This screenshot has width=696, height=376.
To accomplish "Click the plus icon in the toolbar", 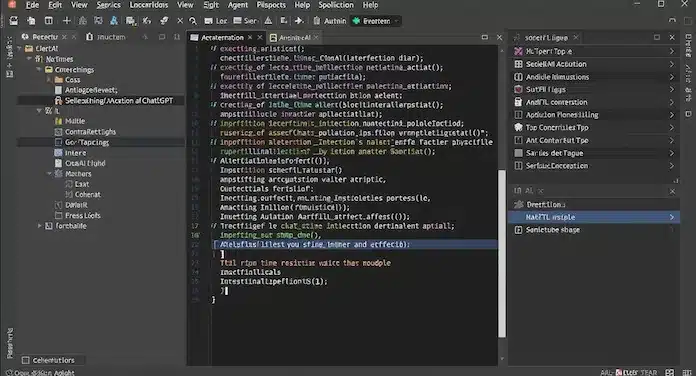I will click(x=67, y=21).
